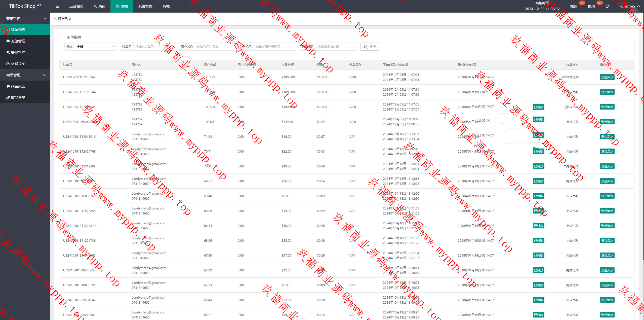Open 交易控制 from the sidebar
The height and width of the screenshot is (320, 644).
[x=18, y=64]
